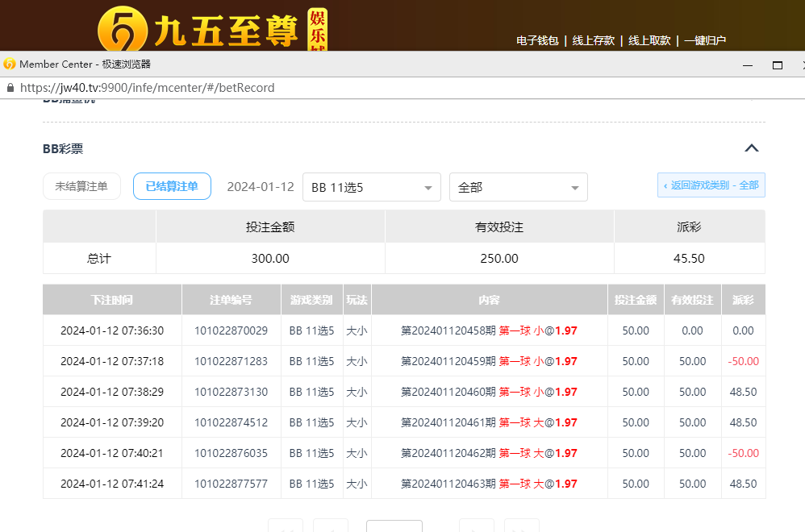Minimize the Member Center browser window

749,64
